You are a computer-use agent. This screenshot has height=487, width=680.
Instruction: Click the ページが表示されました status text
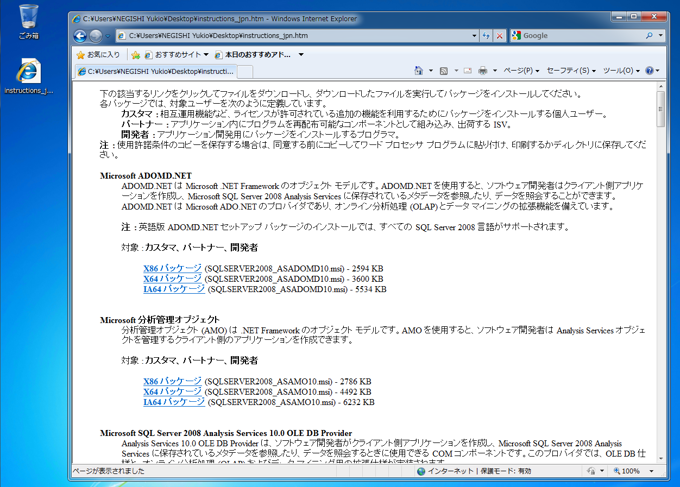[x=108, y=471]
